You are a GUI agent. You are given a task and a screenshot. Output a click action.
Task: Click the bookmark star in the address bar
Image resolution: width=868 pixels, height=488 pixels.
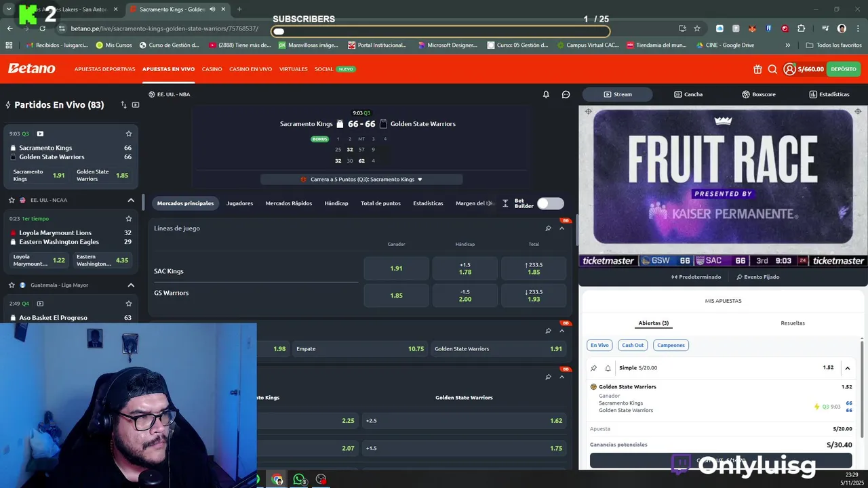point(696,28)
